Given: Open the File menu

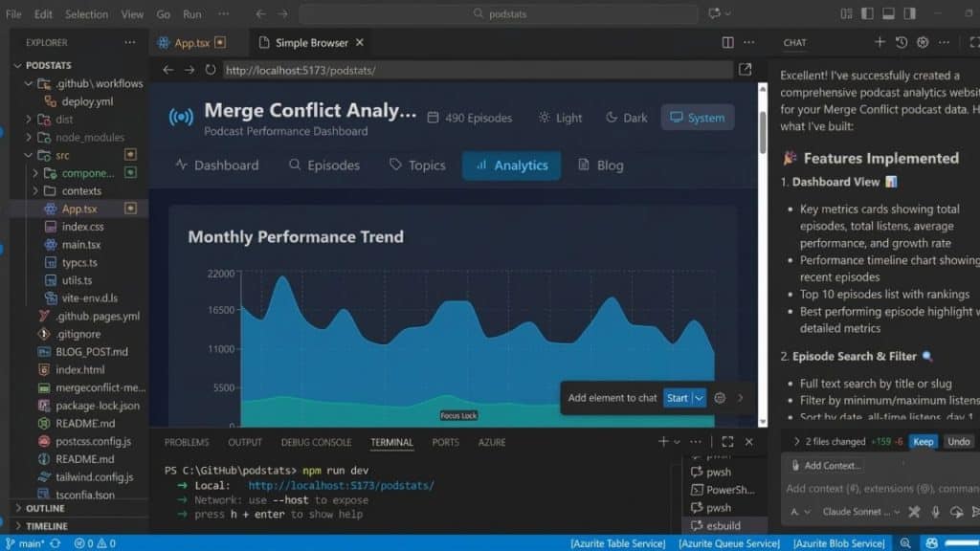Looking at the screenshot, I should point(13,13).
